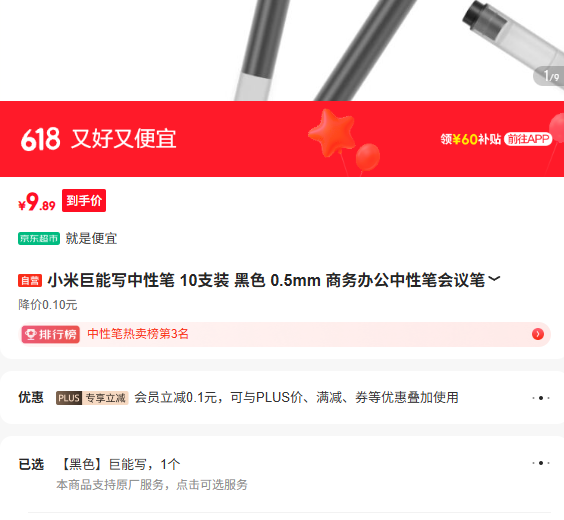Open the 优惠 promotions row
The height and width of the screenshot is (520, 564).
282,398
